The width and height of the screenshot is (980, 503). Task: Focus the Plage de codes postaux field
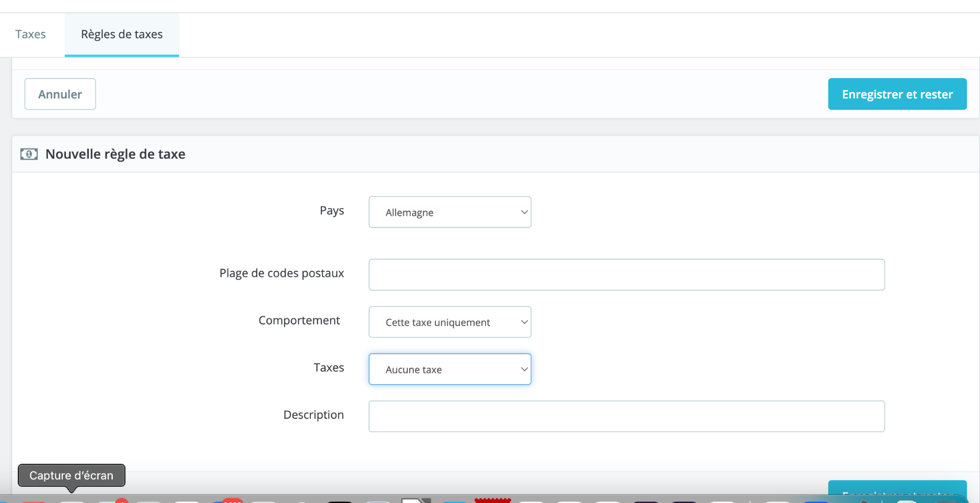pos(627,275)
